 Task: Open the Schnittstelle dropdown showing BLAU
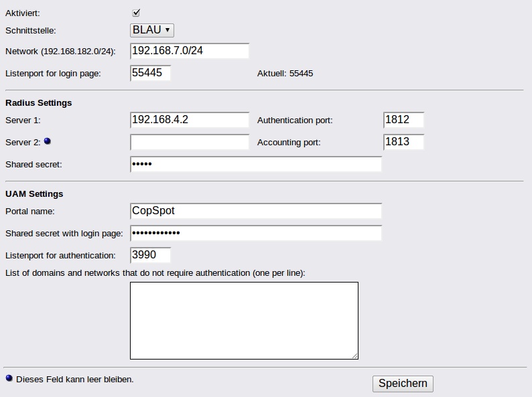point(152,30)
